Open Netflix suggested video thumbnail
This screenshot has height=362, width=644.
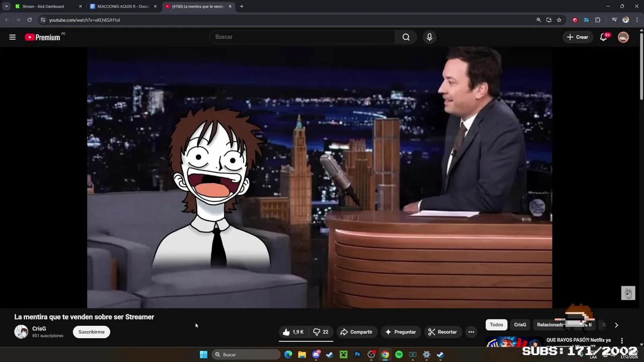click(x=514, y=342)
